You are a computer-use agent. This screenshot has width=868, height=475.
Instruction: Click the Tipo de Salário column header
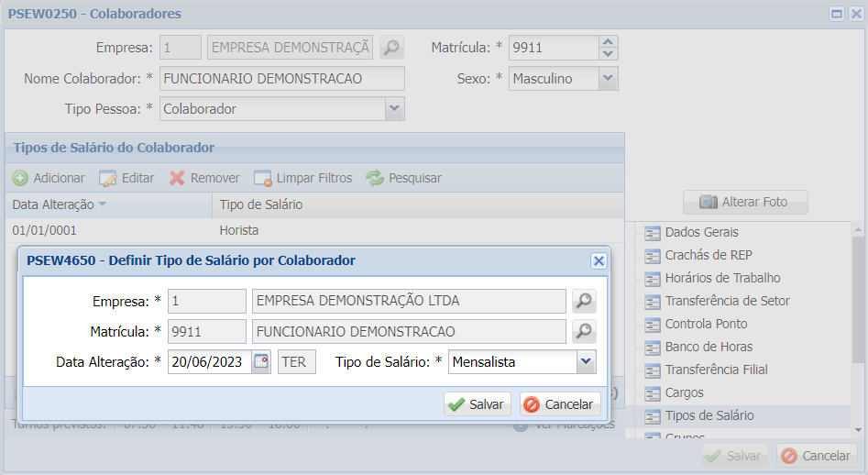[418, 204]
